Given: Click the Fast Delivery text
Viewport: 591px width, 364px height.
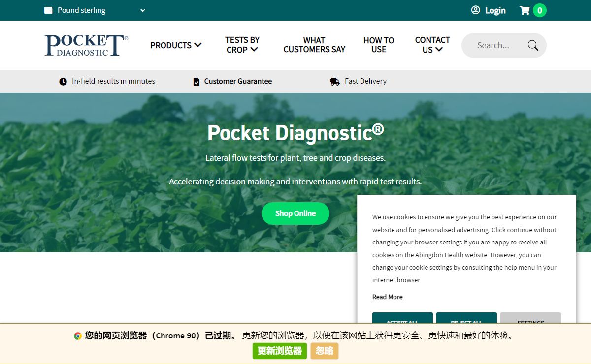Looking at the screenshot, I should pyautogui.click(x=365, y=81).
